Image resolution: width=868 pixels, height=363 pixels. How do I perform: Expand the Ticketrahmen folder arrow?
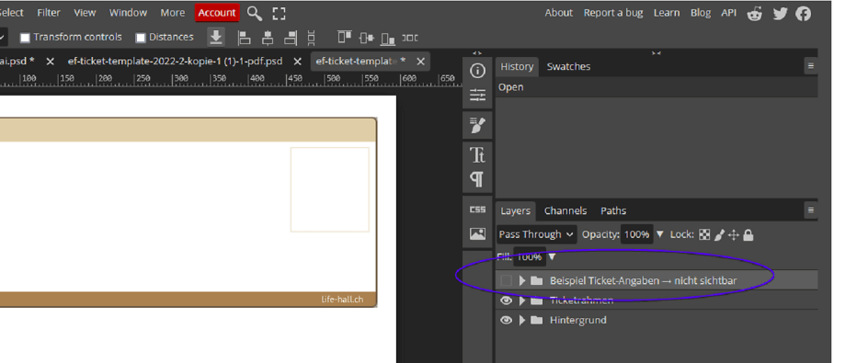click(x=522, y=301)
